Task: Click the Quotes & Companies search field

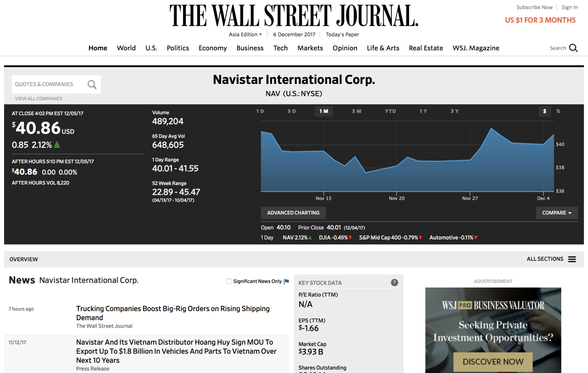Action: point(56,84)
